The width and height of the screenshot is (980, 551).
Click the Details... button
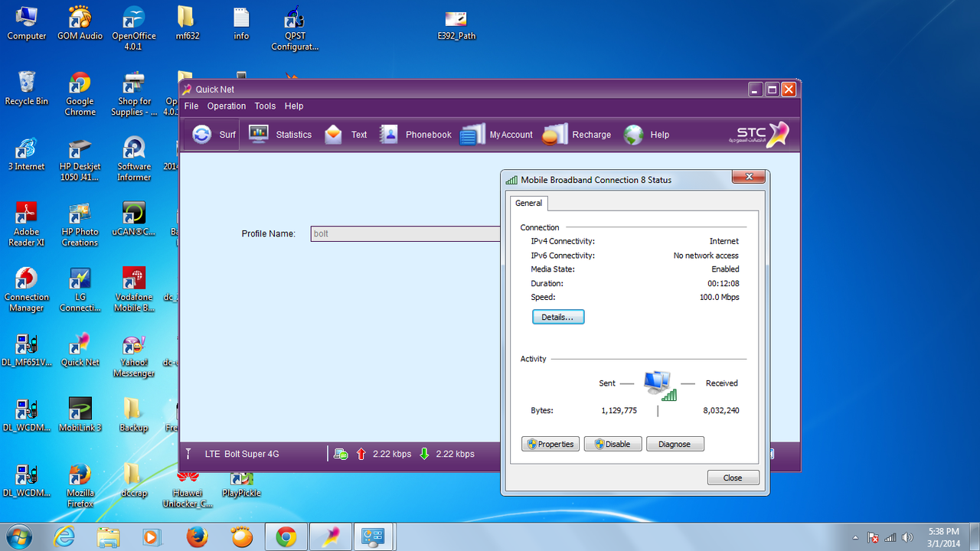pos(558,317)
